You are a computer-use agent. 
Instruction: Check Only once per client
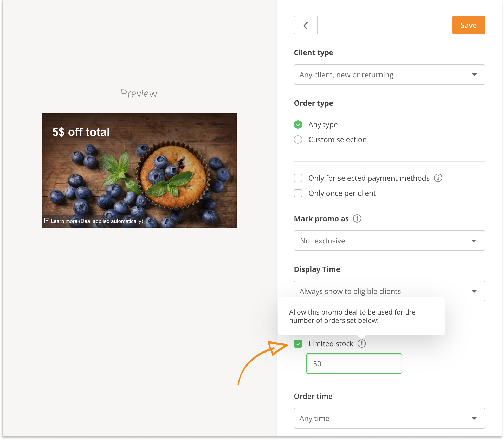tap(298, 193)
